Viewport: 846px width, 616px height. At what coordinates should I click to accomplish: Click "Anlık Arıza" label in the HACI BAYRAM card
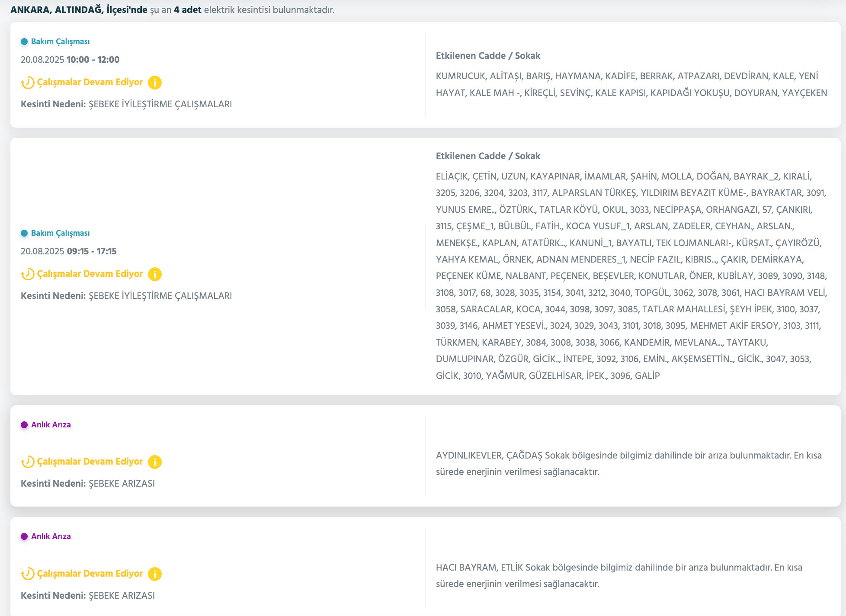point(51,536)
